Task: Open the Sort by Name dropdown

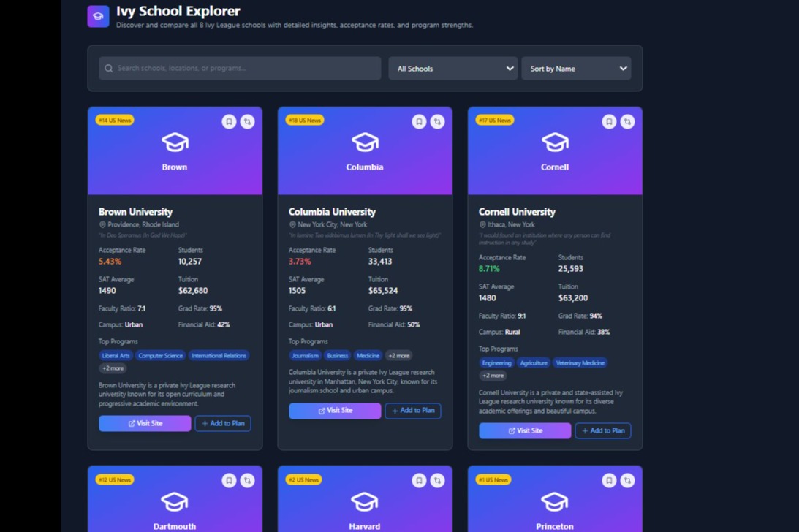Action: click(576, 68)
